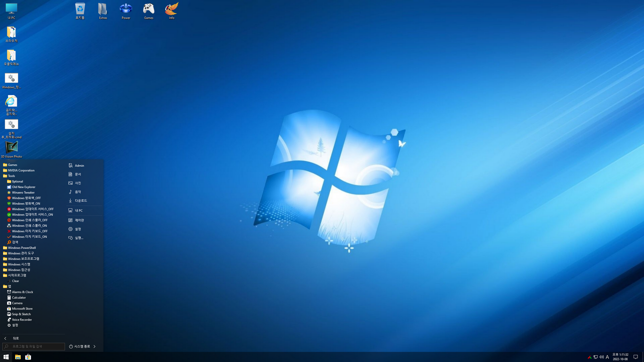Click the volume icon in system tray
This screenshot has width=644, height=362.
click(x=602, y=357)
